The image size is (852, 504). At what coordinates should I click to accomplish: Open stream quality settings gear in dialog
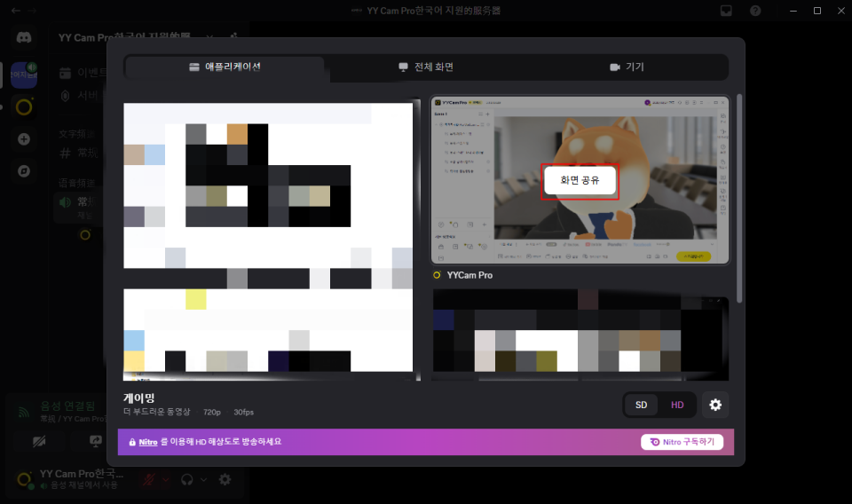click(715, 406)
